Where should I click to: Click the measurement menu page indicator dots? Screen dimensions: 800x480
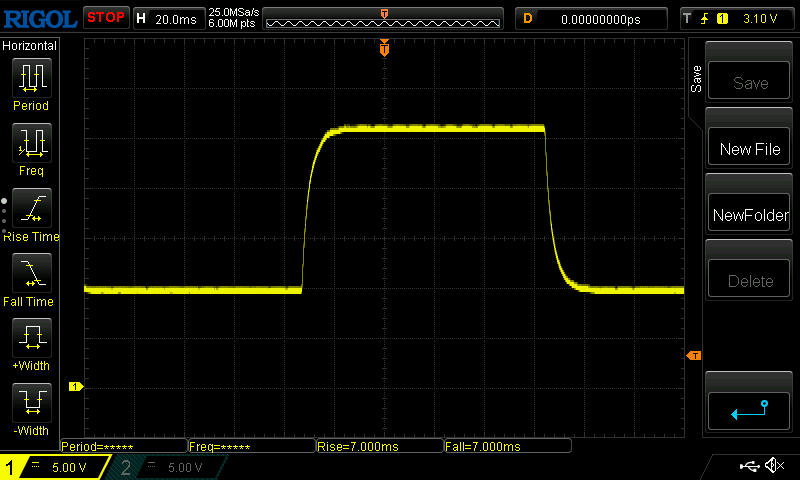tap(4, 216)
